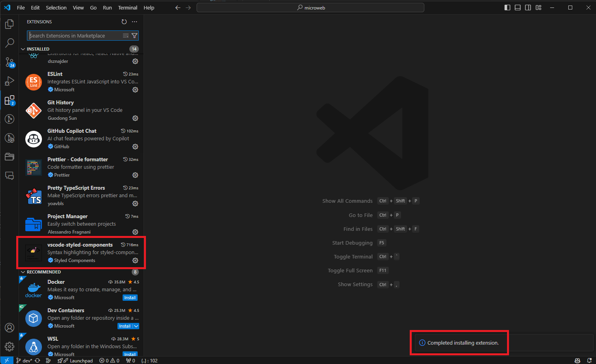The width and height of the screenshot is (596, 364).
Task: Open the Extensions view in activity bar
Action: click(x=9, y=100)
